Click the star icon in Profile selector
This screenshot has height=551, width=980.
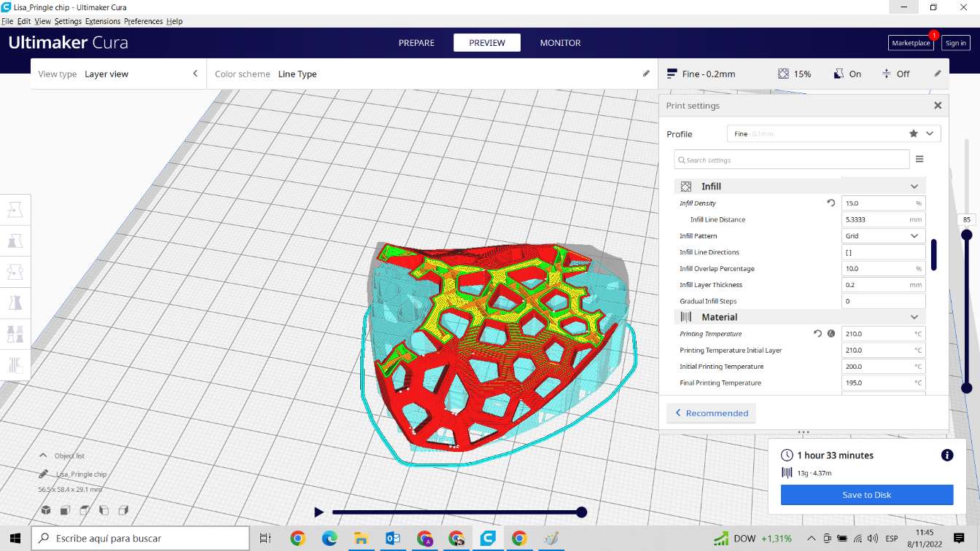pyautogui.click(x=914, y=133)
